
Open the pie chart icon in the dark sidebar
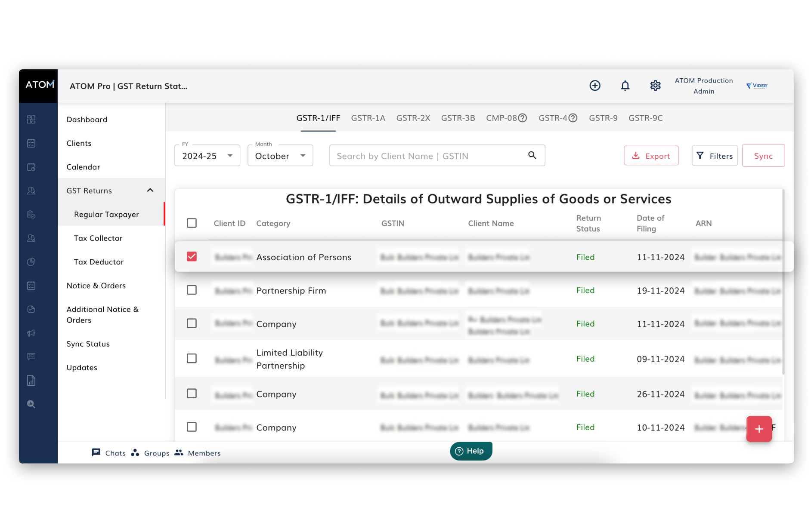31,261
